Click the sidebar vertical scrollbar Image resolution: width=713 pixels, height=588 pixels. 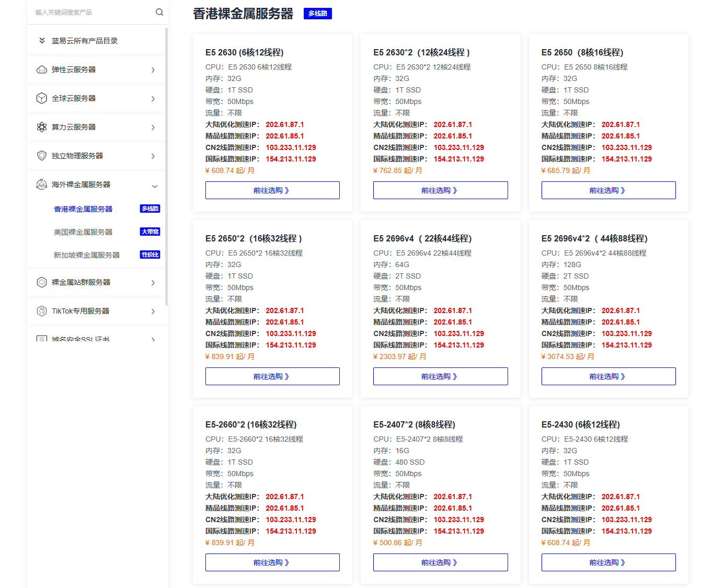click(x=166, y=166)
